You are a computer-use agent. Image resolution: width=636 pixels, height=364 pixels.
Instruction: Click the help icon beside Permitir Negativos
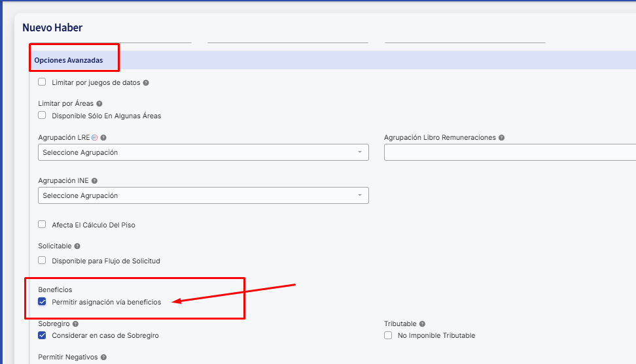103,357
